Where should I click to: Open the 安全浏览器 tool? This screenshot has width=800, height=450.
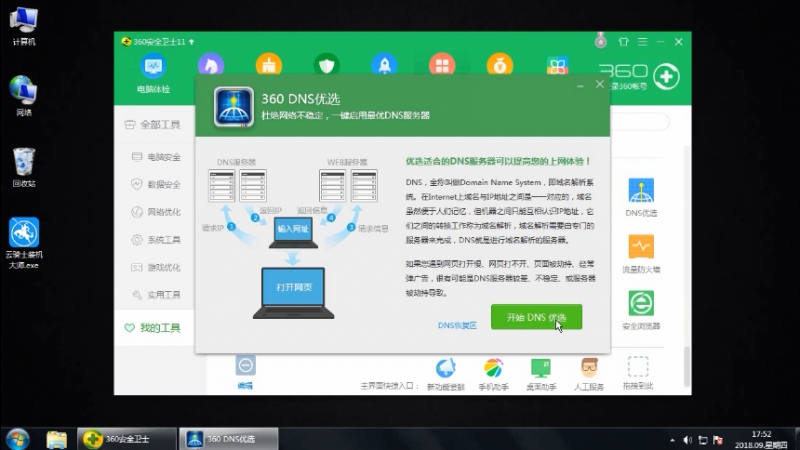[x=641, y=310]
